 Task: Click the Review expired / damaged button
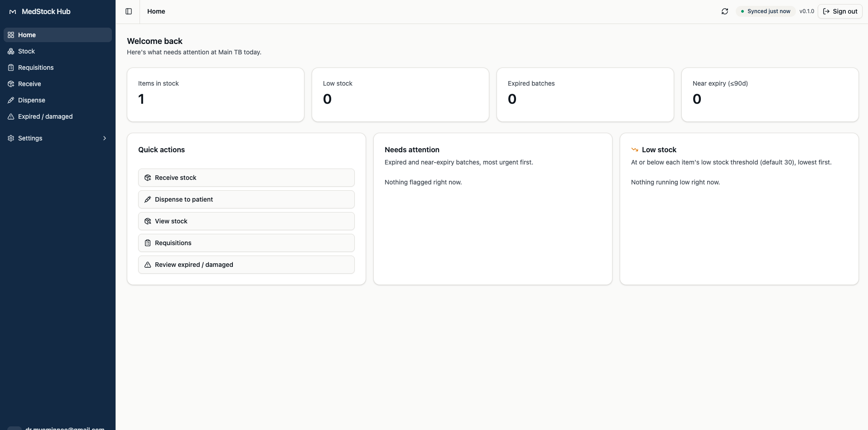point(246,265)
